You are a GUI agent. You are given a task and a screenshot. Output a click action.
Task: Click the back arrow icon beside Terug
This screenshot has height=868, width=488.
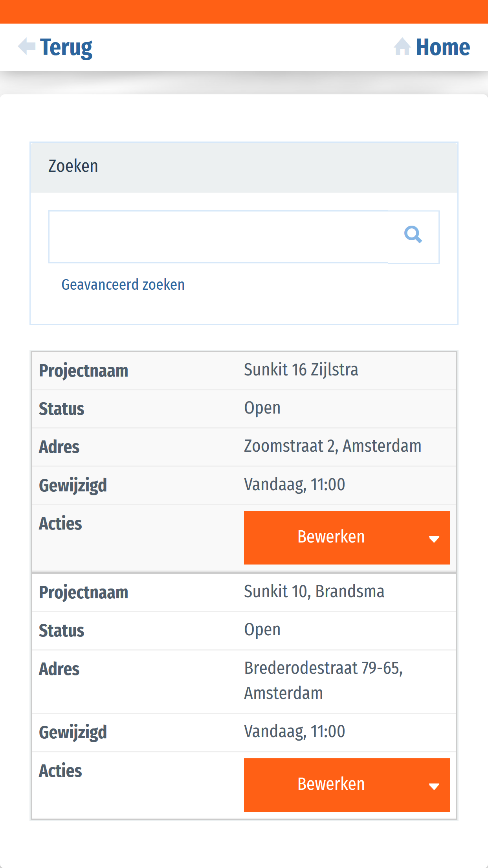27,47
